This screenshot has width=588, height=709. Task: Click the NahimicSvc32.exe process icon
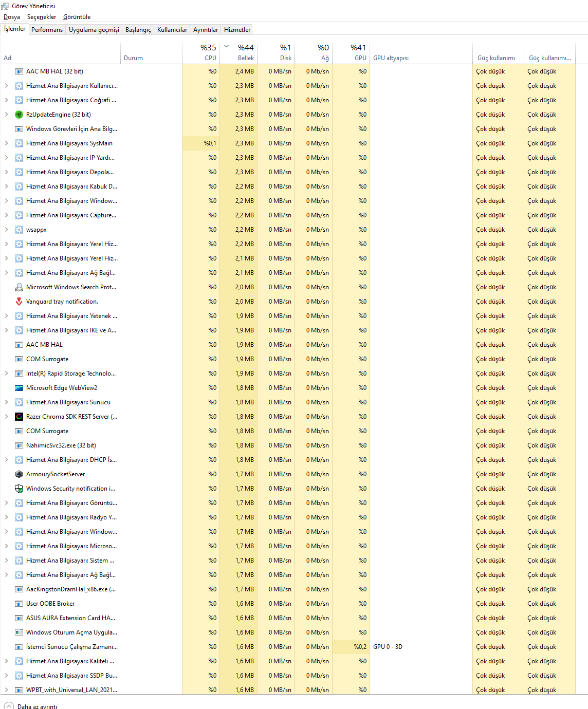coord(19,445)
